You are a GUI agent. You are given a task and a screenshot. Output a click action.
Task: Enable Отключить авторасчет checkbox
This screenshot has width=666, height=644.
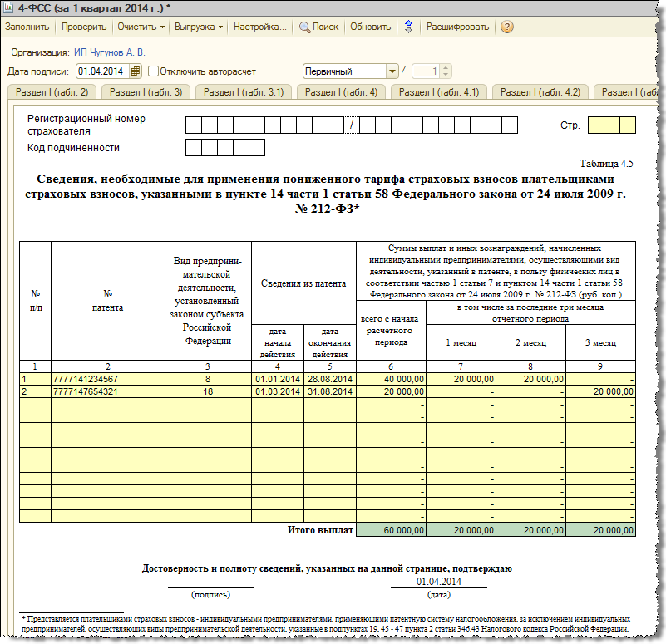tap(153, 71)
